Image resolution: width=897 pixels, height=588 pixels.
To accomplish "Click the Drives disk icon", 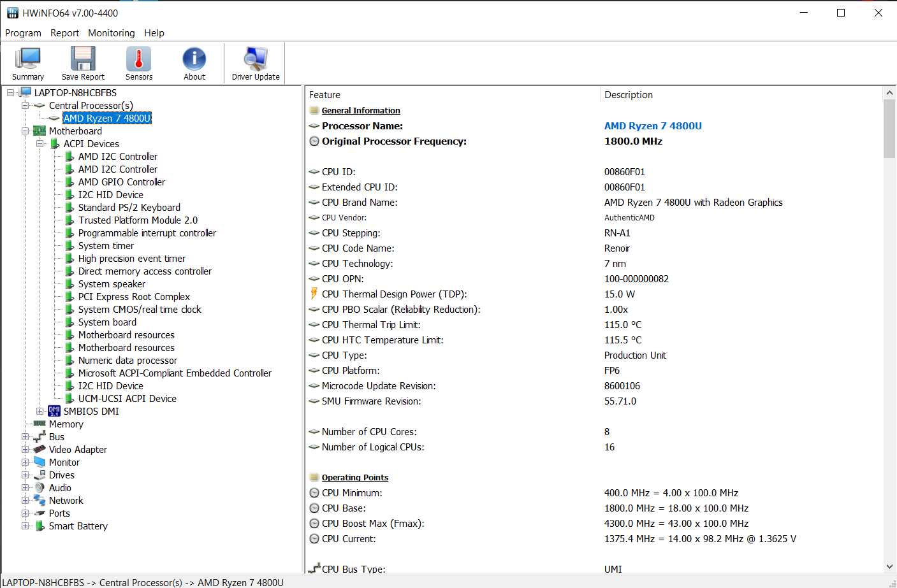I will coord(40,475).
